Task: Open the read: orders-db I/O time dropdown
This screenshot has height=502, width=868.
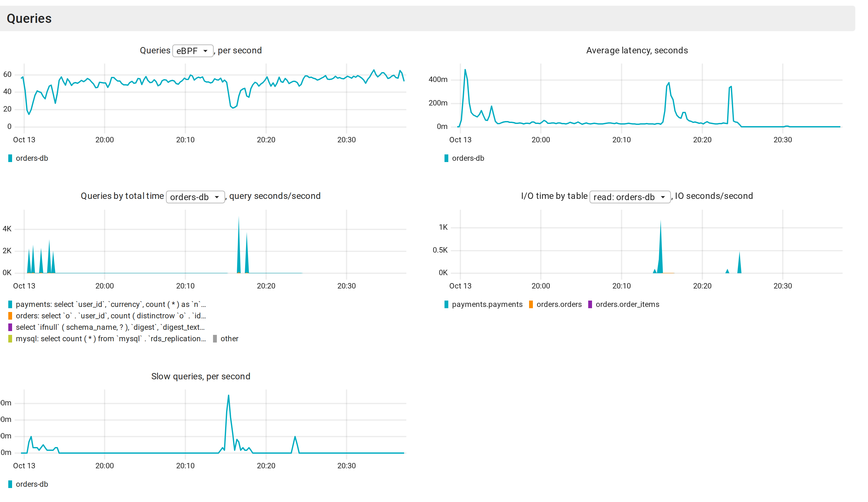Action: coord(630,197)
